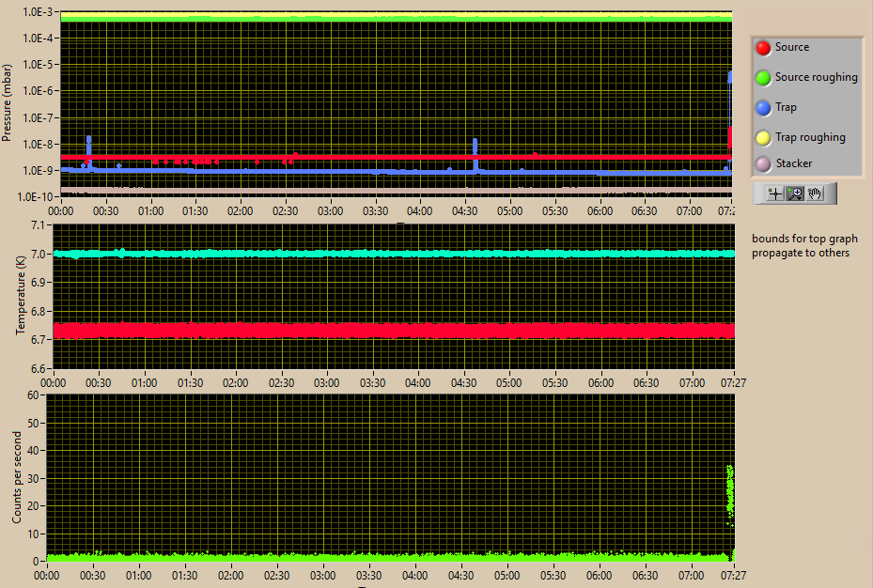Click the '7.1' temperature axis maximum value

(38, 225)
